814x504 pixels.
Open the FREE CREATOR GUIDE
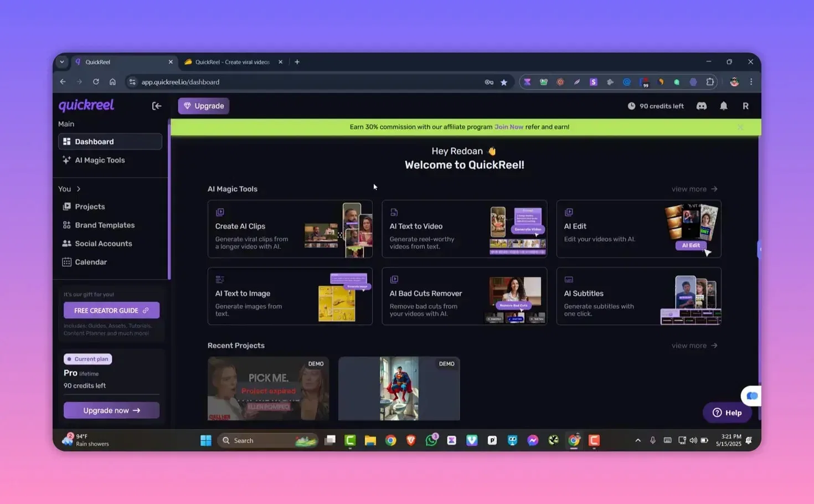pyautogui.click(x=111, y=310)
